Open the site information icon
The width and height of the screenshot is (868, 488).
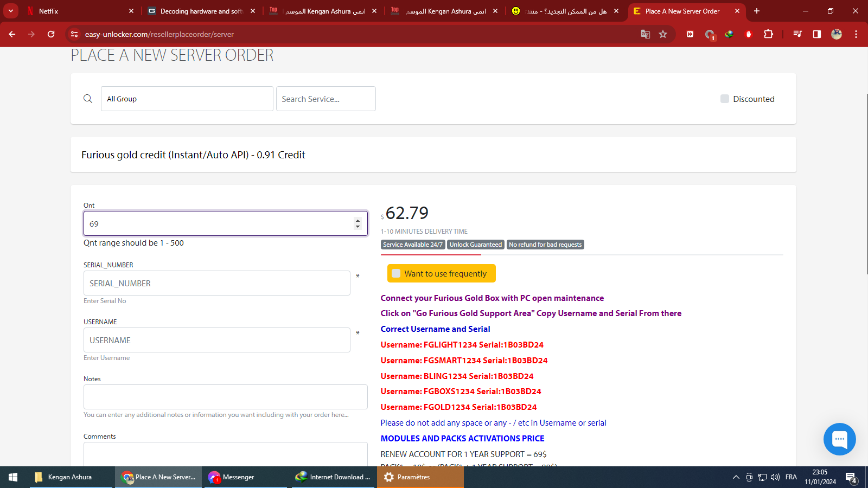(x=75, y=34)
